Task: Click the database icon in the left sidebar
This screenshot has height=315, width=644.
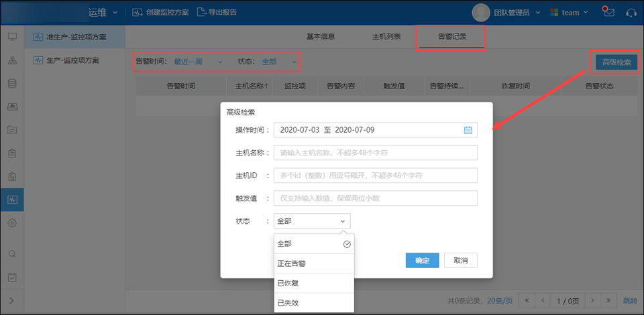Action: [x=12, y=84]
